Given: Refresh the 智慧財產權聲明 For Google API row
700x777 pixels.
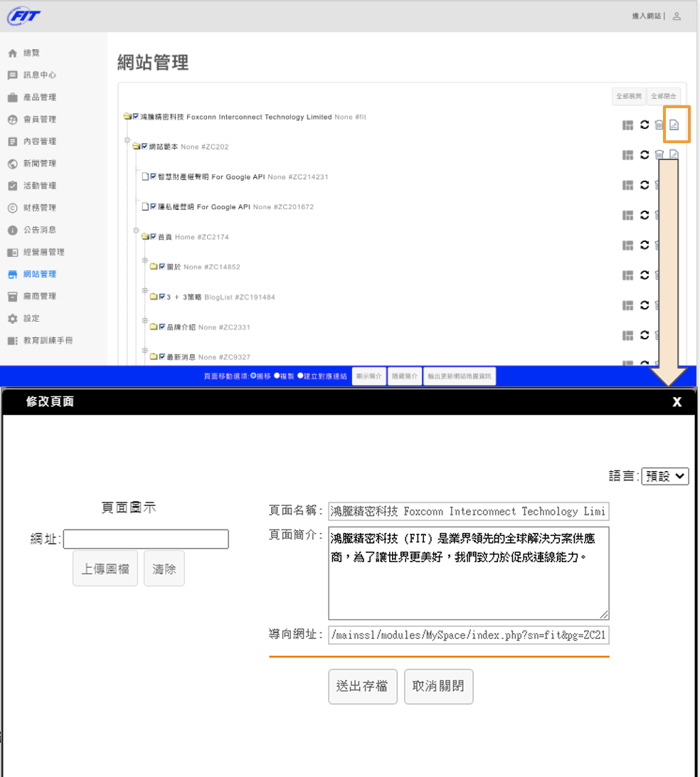Looking at the screenshot, I should pos(644,185).
